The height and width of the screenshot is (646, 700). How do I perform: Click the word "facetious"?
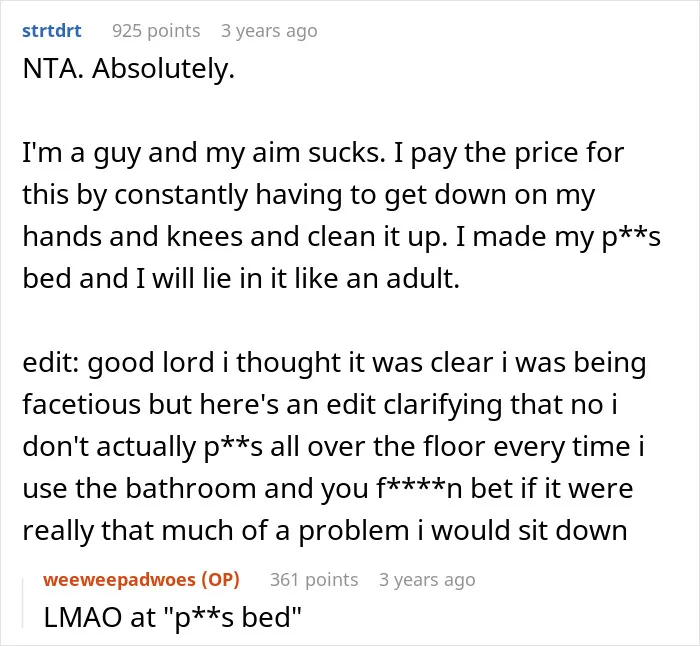coord(82,404)
